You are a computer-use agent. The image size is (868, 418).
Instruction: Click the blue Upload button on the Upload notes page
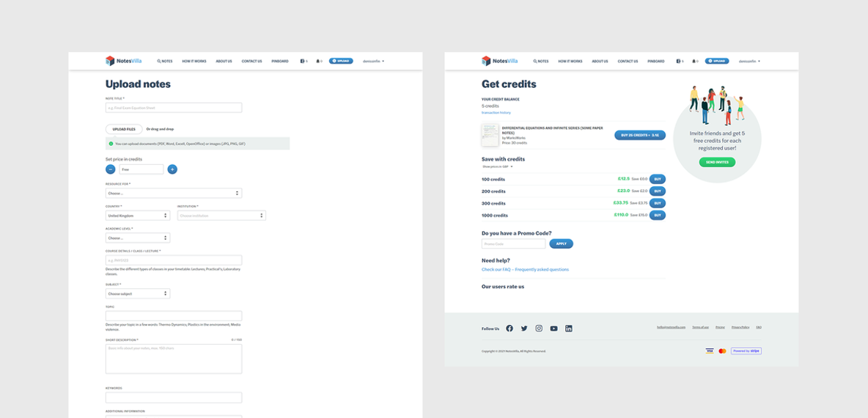click(341, 61)
